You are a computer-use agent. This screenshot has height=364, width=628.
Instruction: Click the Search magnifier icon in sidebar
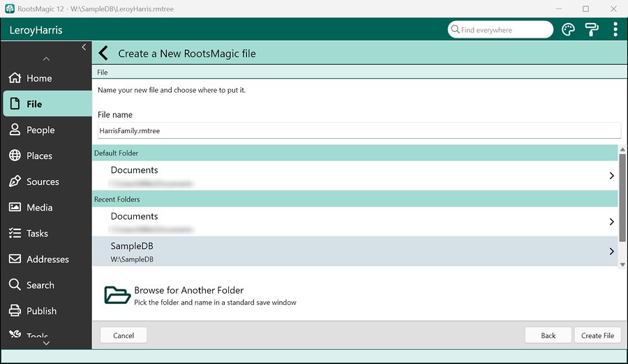[x=15, y=285]
